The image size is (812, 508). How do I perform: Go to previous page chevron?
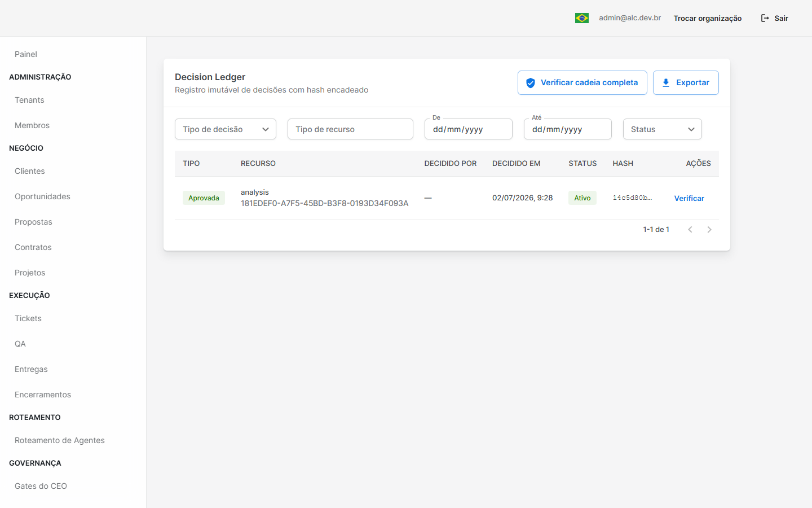[690, 230]
